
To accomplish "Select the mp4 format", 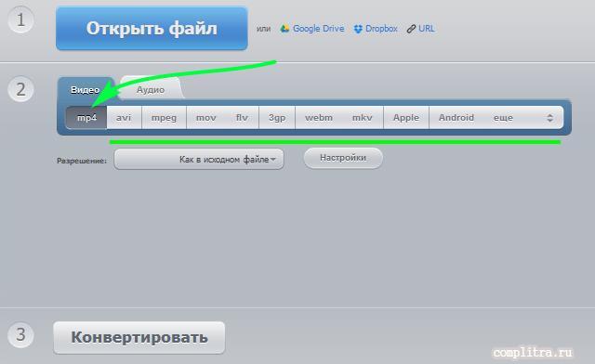I will coord(86,118).
